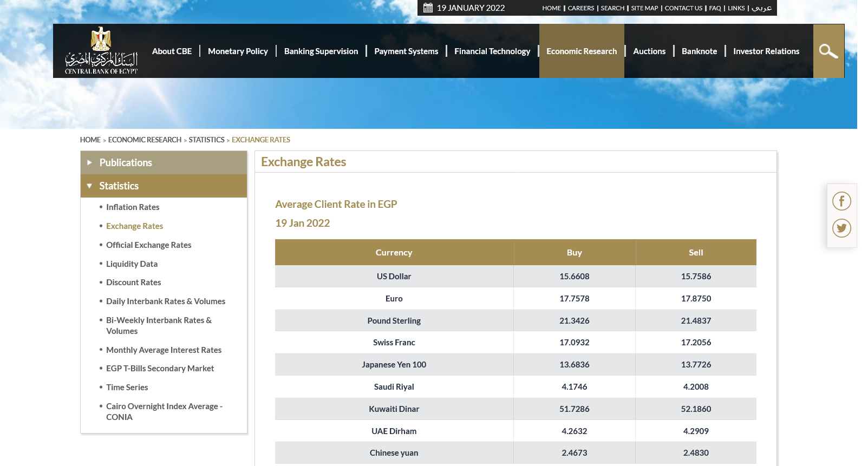Open the Time Series statistics link
This screenshot has width=868, height=466.
[127, 388]
